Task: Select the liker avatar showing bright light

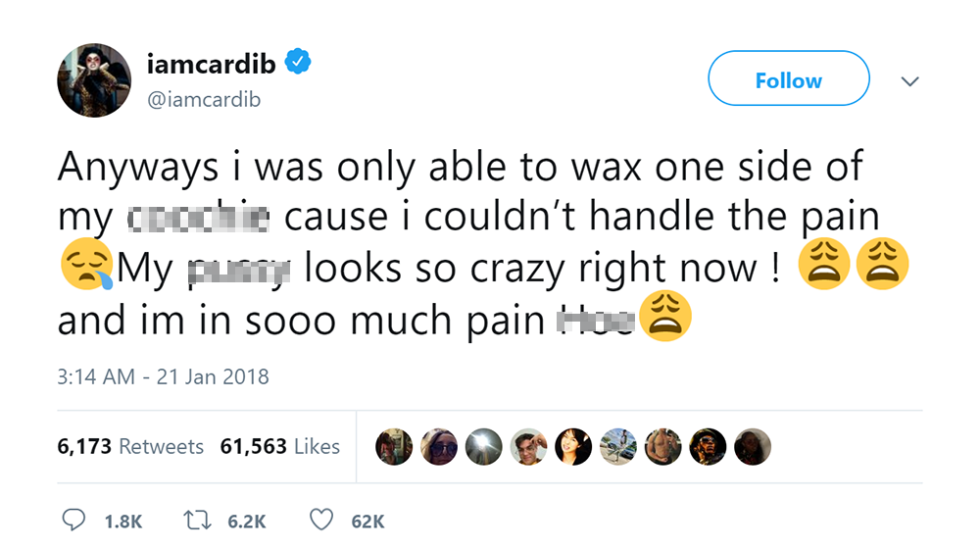Action: click(483, 447)
